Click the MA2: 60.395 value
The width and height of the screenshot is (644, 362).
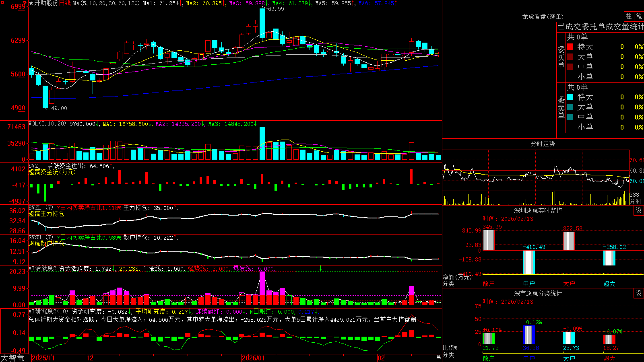pyautogui.click(x=204, y=3)
